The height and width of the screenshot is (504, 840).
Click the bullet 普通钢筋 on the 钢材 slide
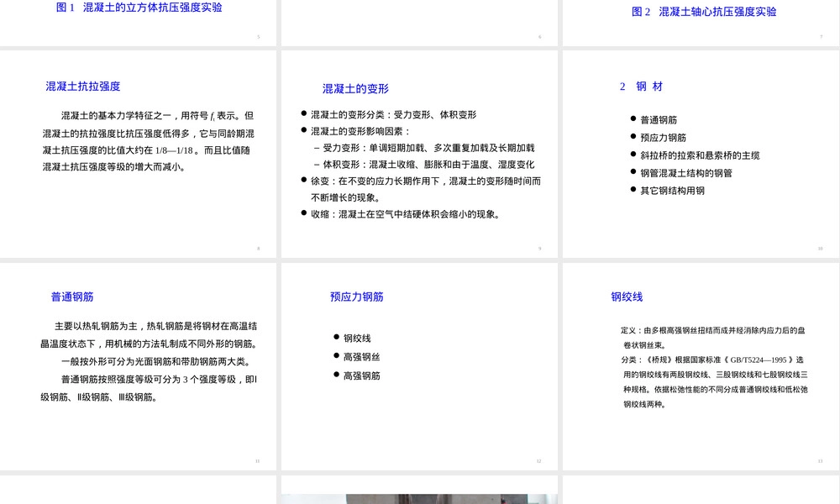coord(659,120)
